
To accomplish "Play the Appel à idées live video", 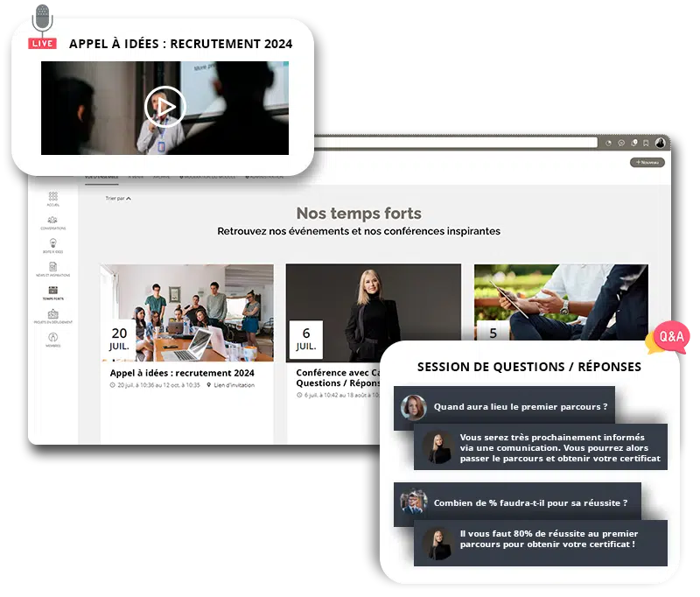I will 164,108.
